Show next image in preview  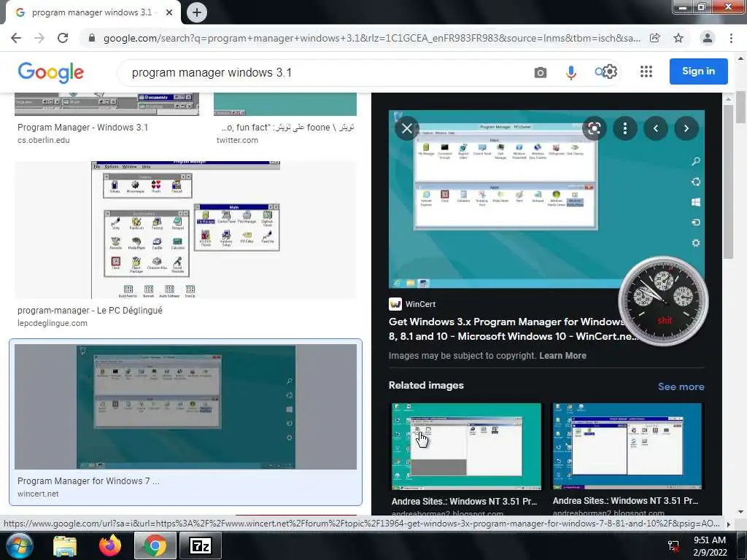(686, 128)
